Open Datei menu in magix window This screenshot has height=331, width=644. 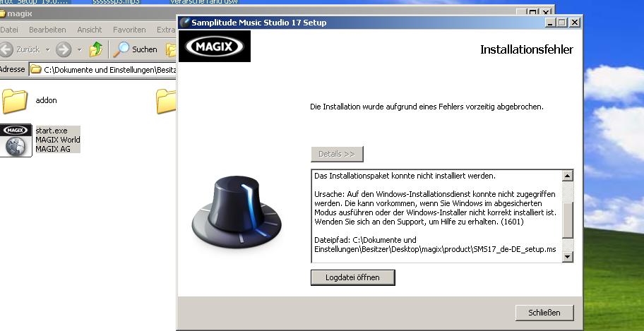(x=9, y=30)
